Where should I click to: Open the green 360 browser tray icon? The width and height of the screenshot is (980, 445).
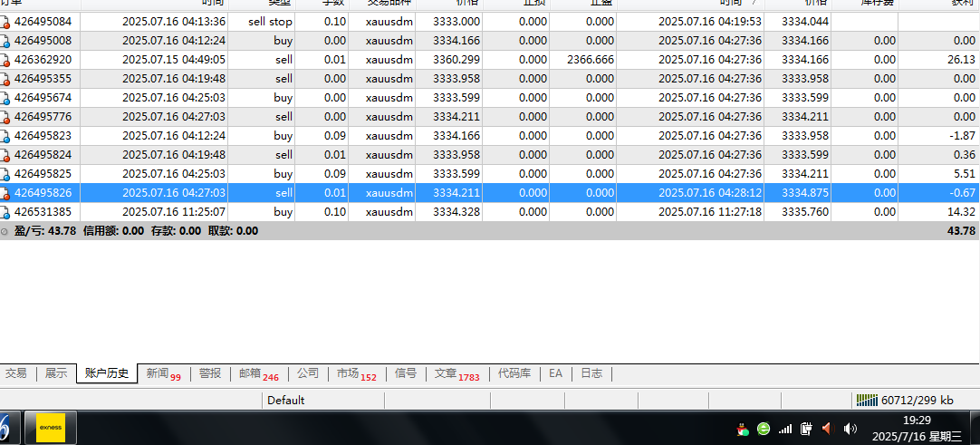click(x=764, y=429)
